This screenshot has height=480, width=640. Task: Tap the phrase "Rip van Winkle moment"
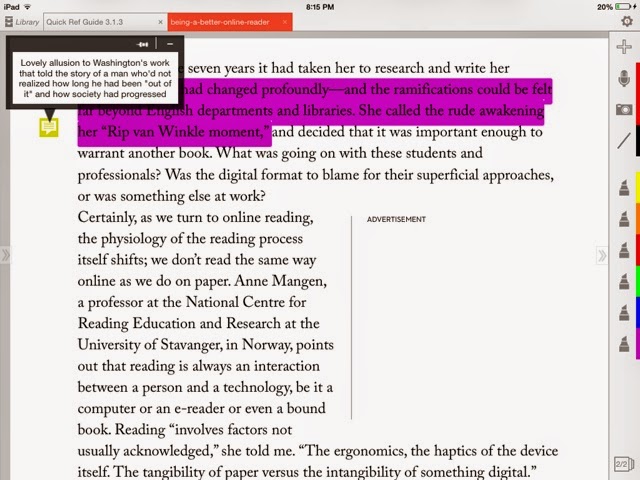[183, 132]
